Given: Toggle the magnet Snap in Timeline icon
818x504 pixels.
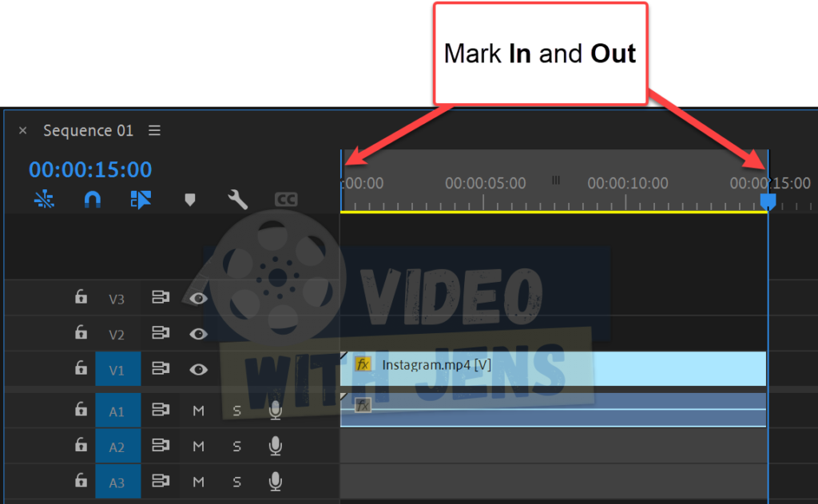Looking at the screenshot, I should [93, 200].
